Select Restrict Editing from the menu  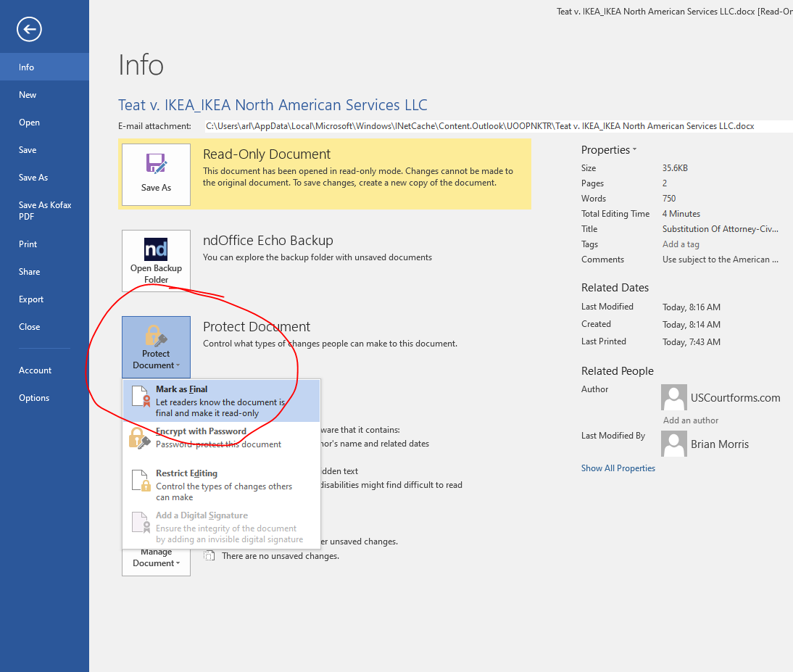coord(222,485)
